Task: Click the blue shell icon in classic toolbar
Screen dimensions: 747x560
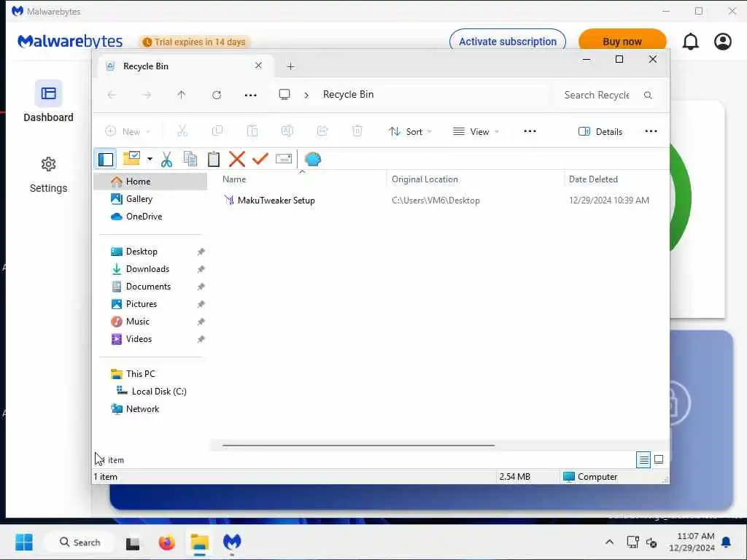Action: pyautogui.click(x=312, y=159)
